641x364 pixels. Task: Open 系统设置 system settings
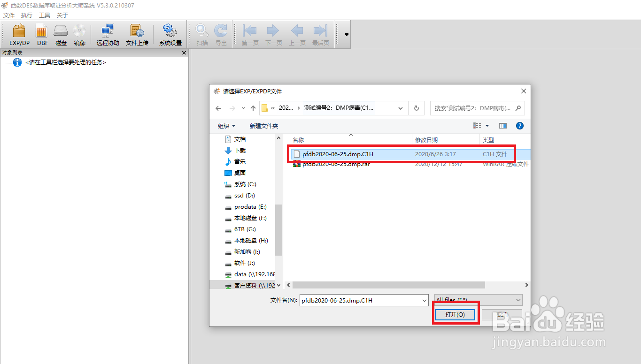click(x=170, y=35)
